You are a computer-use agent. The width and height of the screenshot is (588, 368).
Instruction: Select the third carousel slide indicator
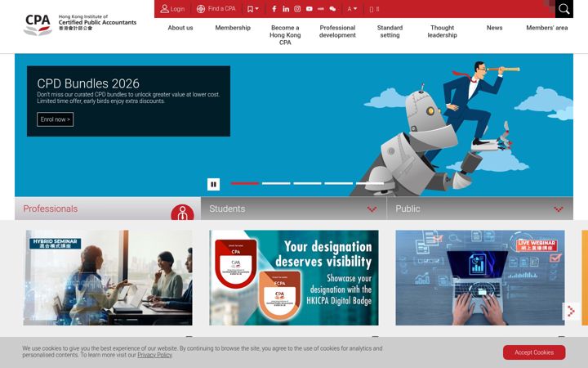tap(308, 184)
